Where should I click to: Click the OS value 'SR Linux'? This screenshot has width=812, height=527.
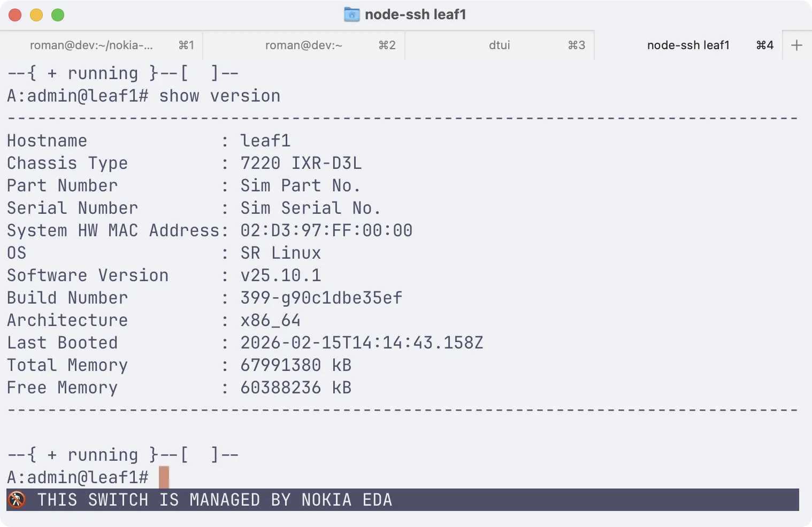(x=281, y=253)
